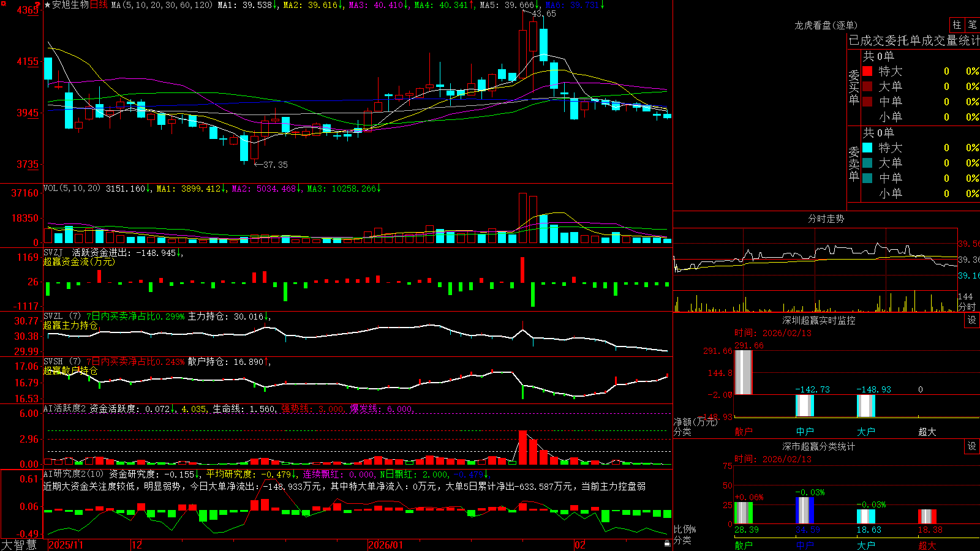
Task: Click the star icon before 安旭生物
Action: [x=48, y=5]
